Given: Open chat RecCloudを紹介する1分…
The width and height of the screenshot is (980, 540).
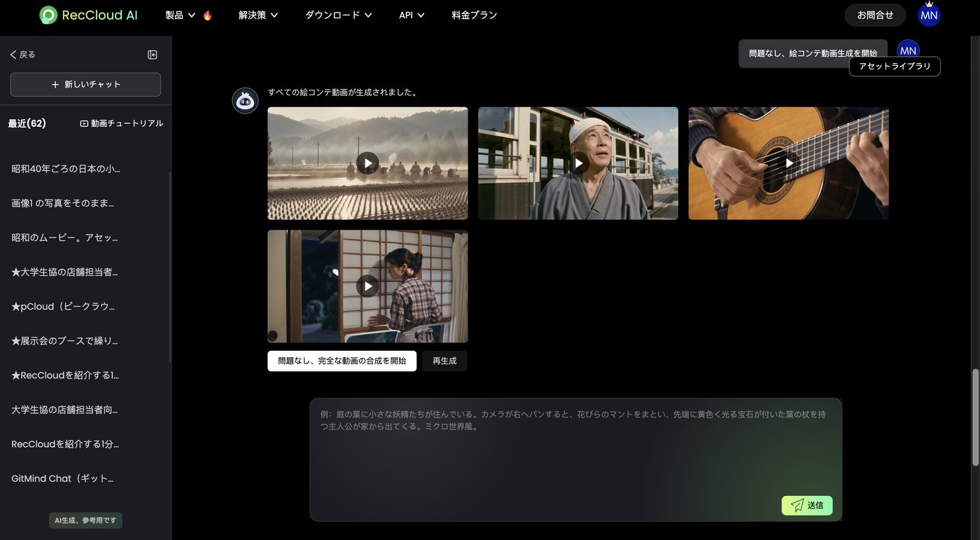Looking at the screenshot, I should (x=65, y=444).
